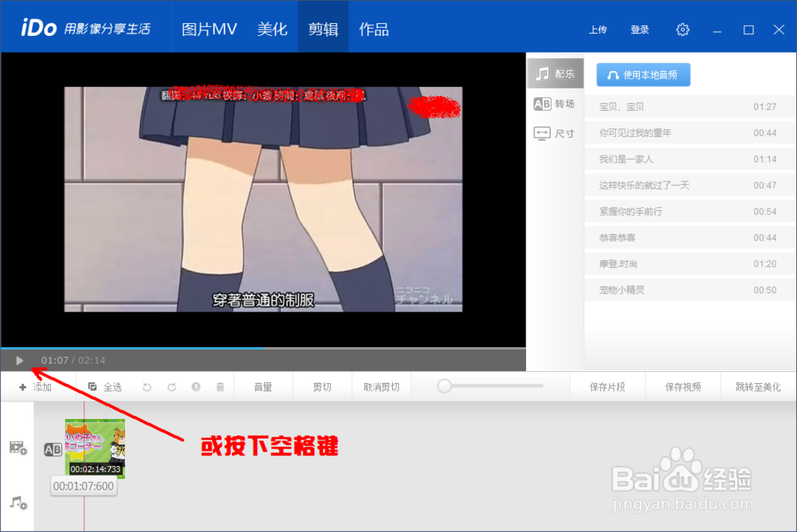
Task: Click the AB transition badge on the clip
Action: pyautogui.click(x=53, y=449)
